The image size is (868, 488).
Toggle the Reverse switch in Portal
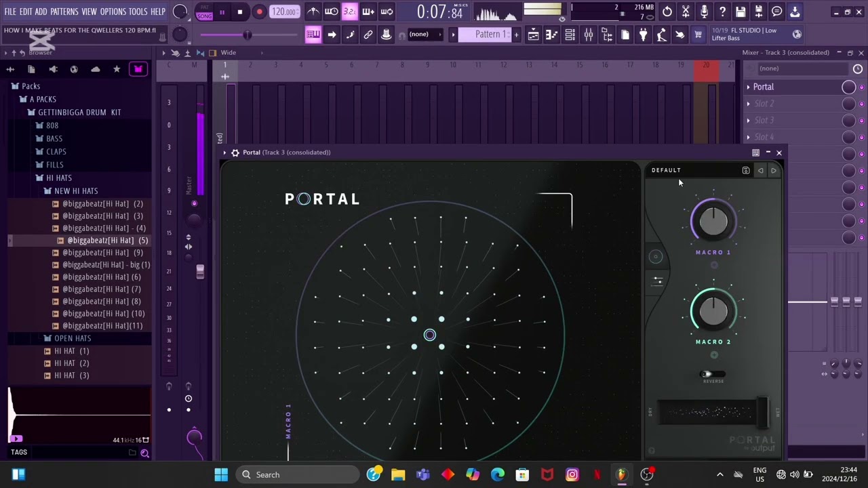713,374
